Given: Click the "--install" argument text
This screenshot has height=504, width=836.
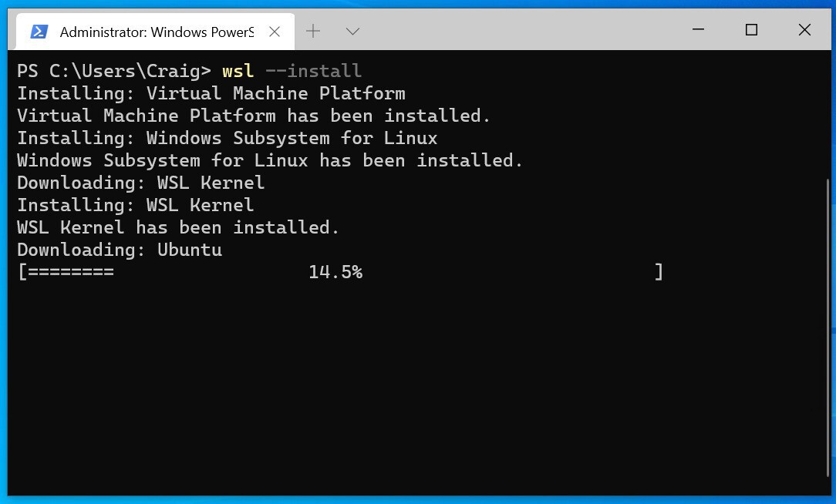Looking at the screenshot, I should [x=313, y=71].
